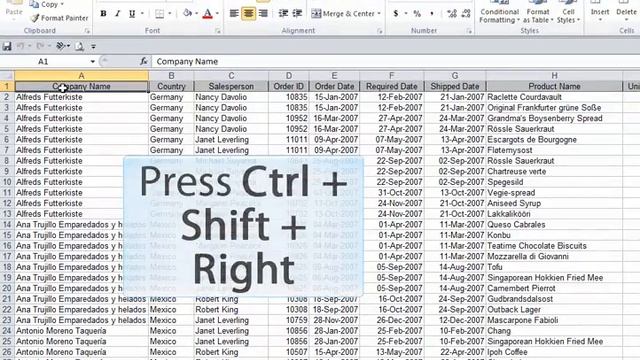Open the Customize Quick Access Toolbar arrow

pyautogui.click(x=93, y=47)
